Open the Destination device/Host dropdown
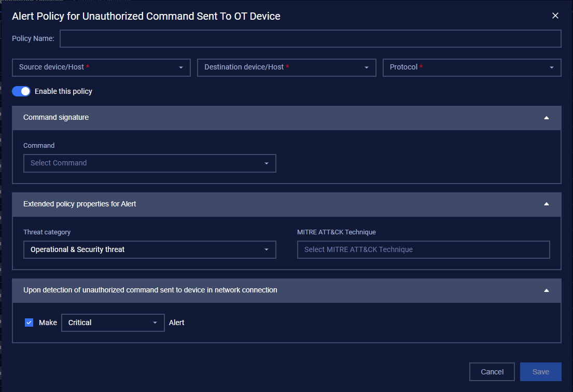573x392 pixels. (x=286, y=67)
